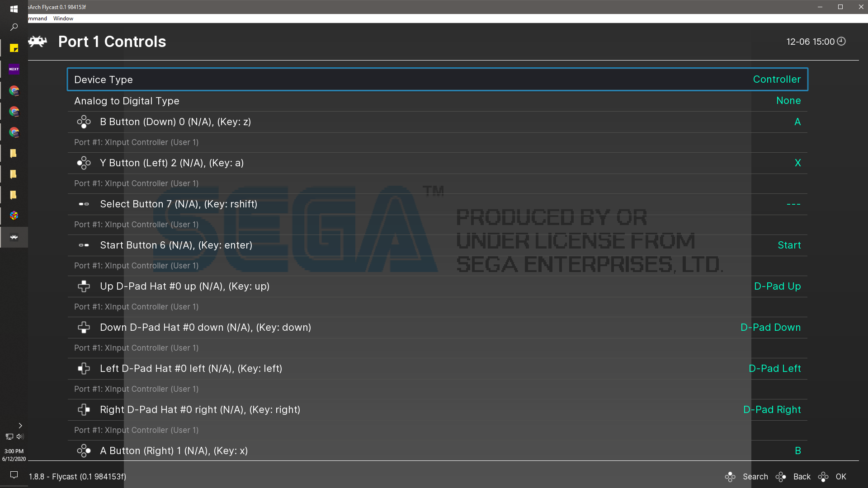Open Analog to Digital Type setting
This screenshot has height=488, width=868.
click(x=438, y=101)
